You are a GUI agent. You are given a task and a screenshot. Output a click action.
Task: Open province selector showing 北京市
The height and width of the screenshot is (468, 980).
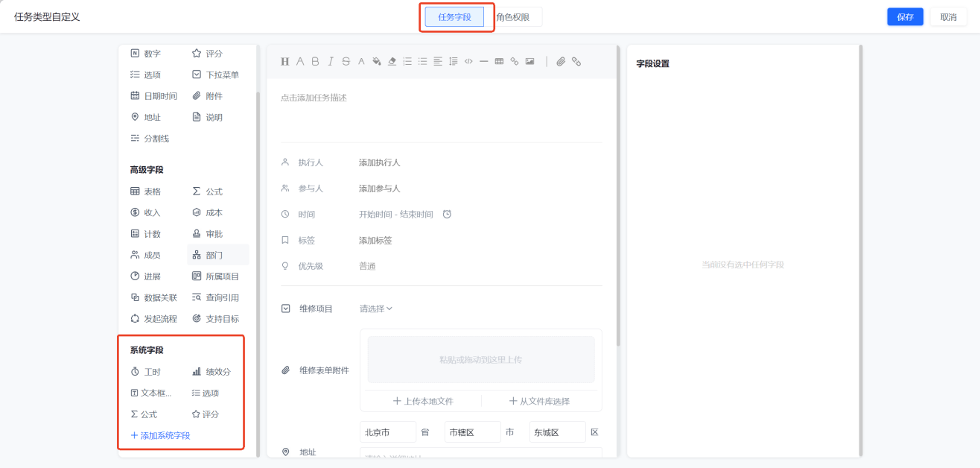[388, 432]
